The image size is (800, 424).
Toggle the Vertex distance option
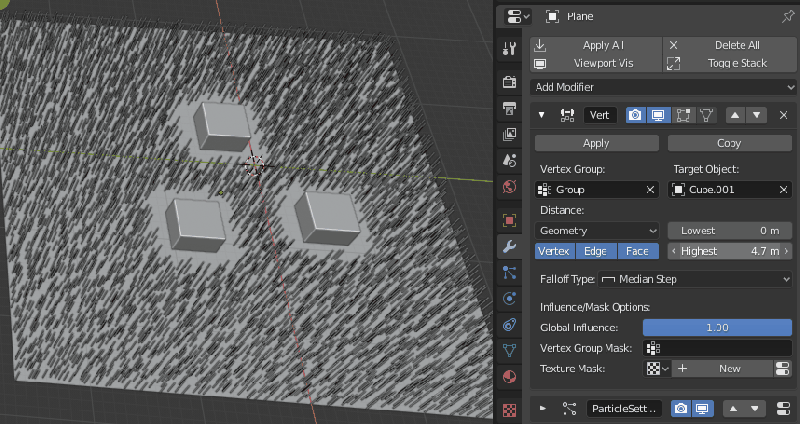click(555, 251)
